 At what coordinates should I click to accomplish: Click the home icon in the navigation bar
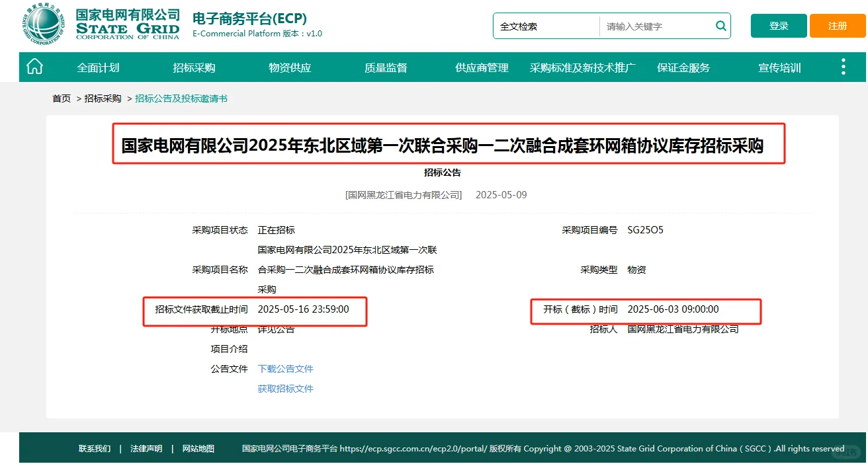coord(34,66)
